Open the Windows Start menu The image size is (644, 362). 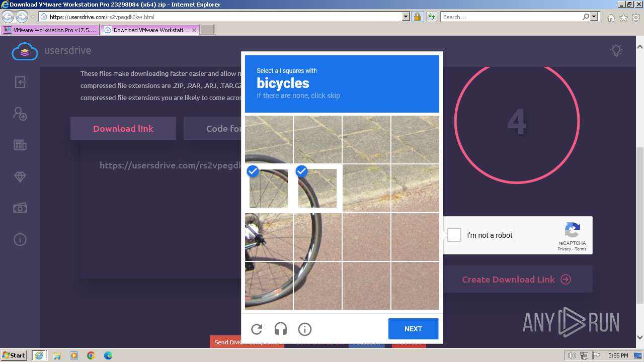[x=14, y=355]
